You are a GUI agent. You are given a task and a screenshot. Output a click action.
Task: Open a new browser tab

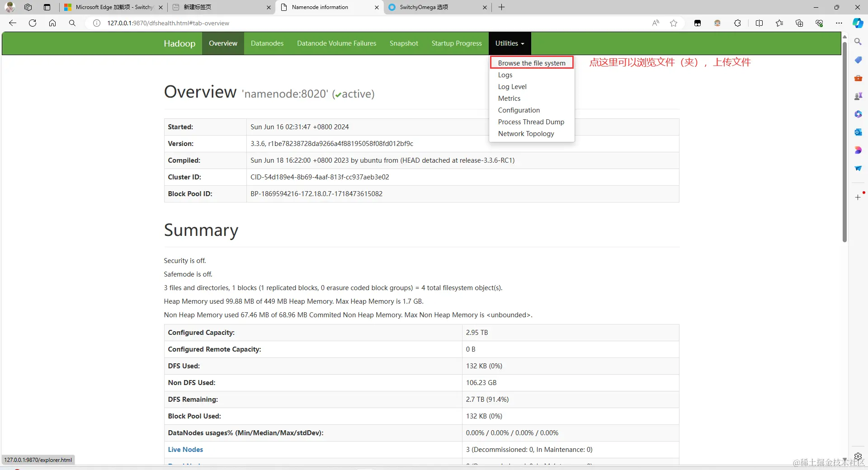[501, 7]
